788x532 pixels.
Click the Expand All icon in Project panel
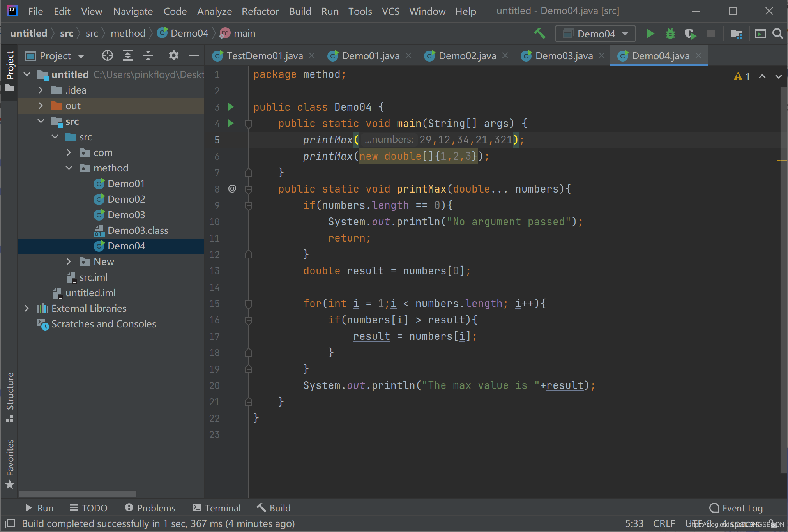128,56
